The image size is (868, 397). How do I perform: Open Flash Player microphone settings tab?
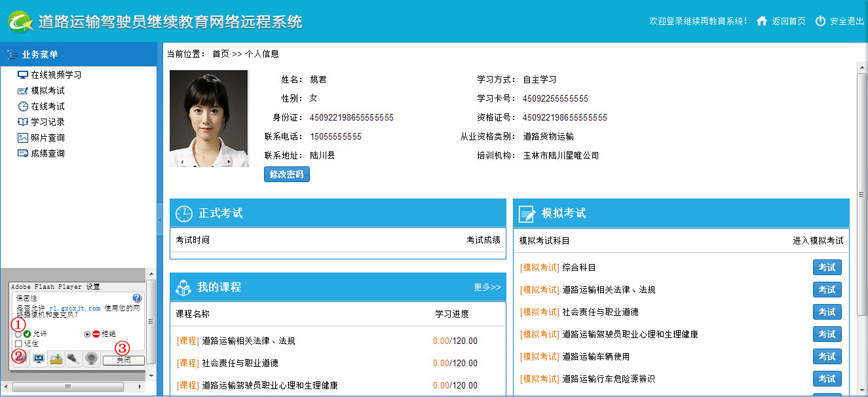[73, 359]
